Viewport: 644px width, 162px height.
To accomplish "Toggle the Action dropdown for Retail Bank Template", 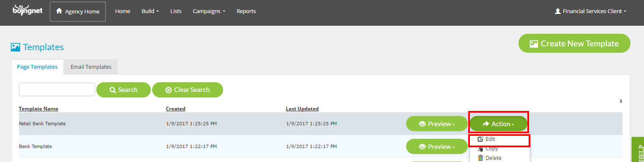I will 498,124.
